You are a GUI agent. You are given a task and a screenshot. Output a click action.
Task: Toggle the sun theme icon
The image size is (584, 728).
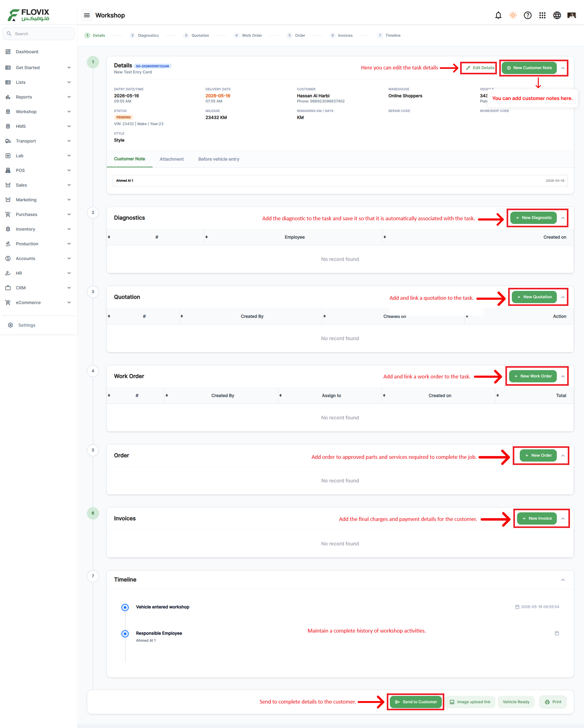513,15
